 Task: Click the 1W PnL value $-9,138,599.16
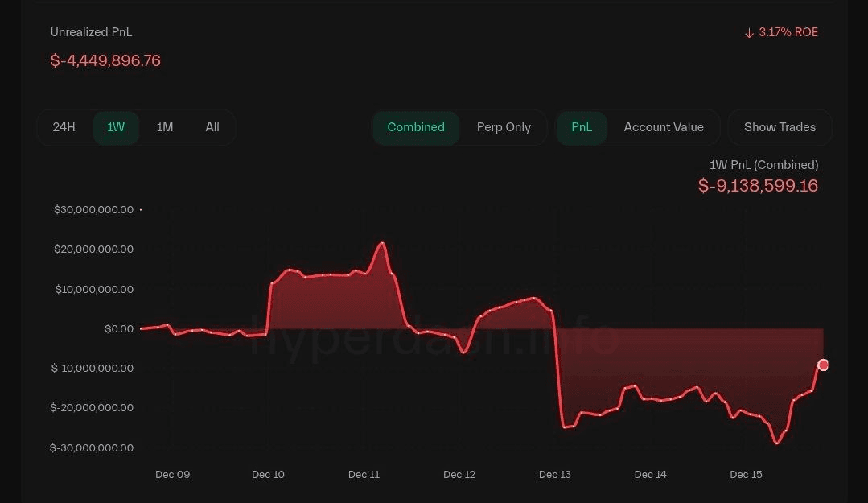tap(758, 186)
